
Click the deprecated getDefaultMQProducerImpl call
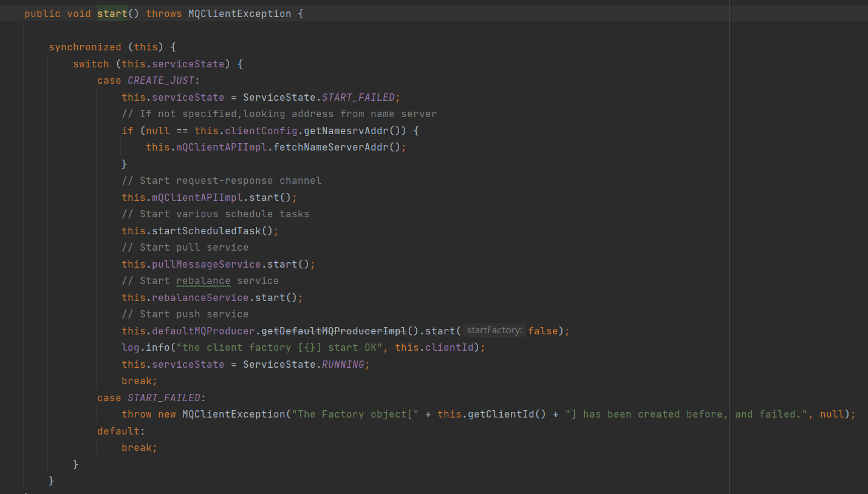[x=333, y=331]
